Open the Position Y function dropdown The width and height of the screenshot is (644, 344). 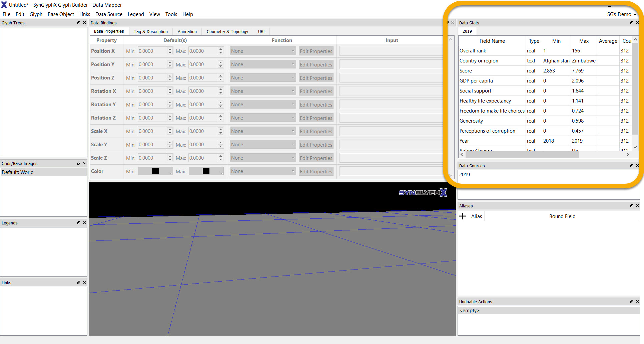(263, 64)
